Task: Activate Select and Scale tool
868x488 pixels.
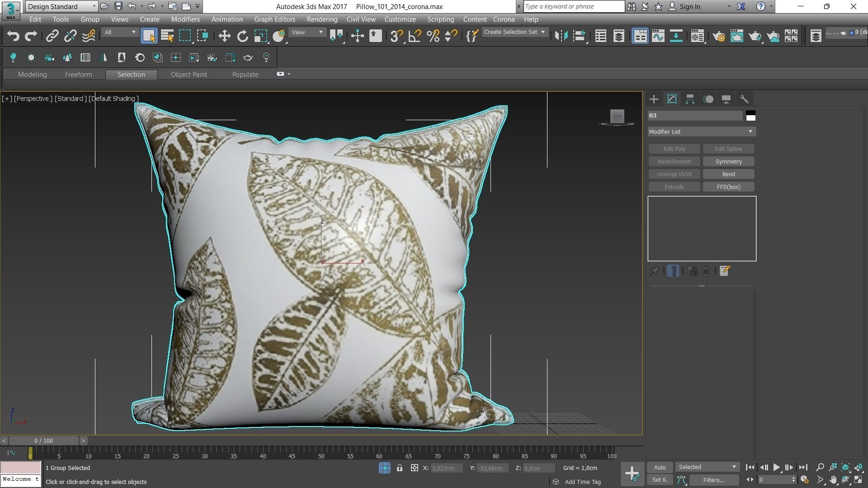Action: [260, 36]
